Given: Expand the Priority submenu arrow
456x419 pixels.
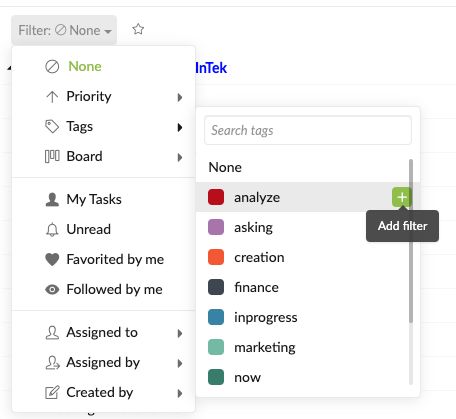Looking at the screenshot, I should pyautogui.click(x=180, y=97).
